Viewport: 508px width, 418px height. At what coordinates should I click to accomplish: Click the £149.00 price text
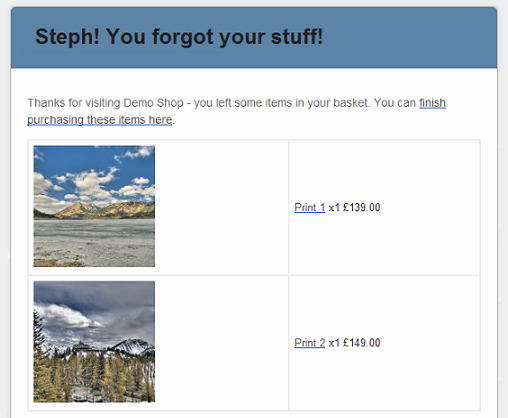(x=362, y=343)
